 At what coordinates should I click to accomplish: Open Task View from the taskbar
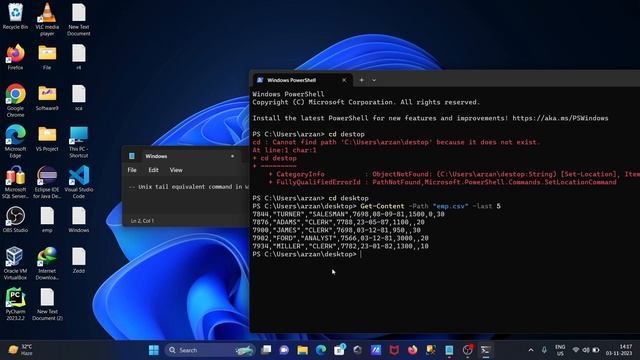266,350
